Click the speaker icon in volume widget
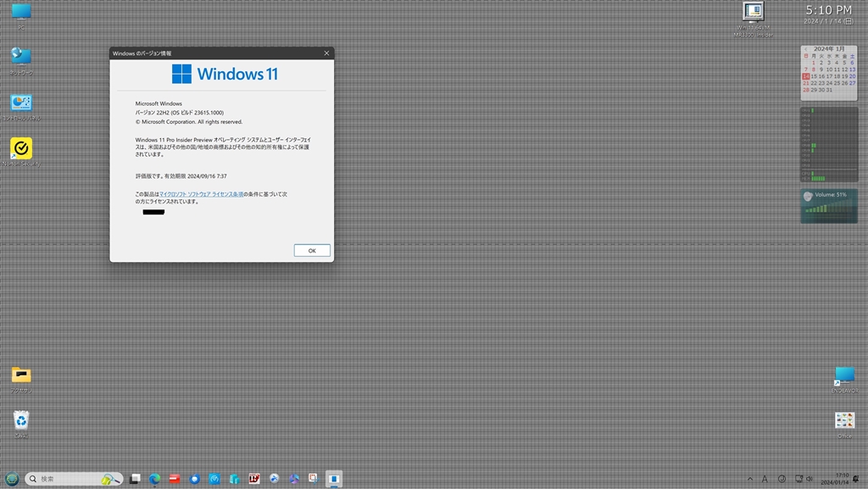The width and height of the screenshot is (868, 489). (808, 196)
